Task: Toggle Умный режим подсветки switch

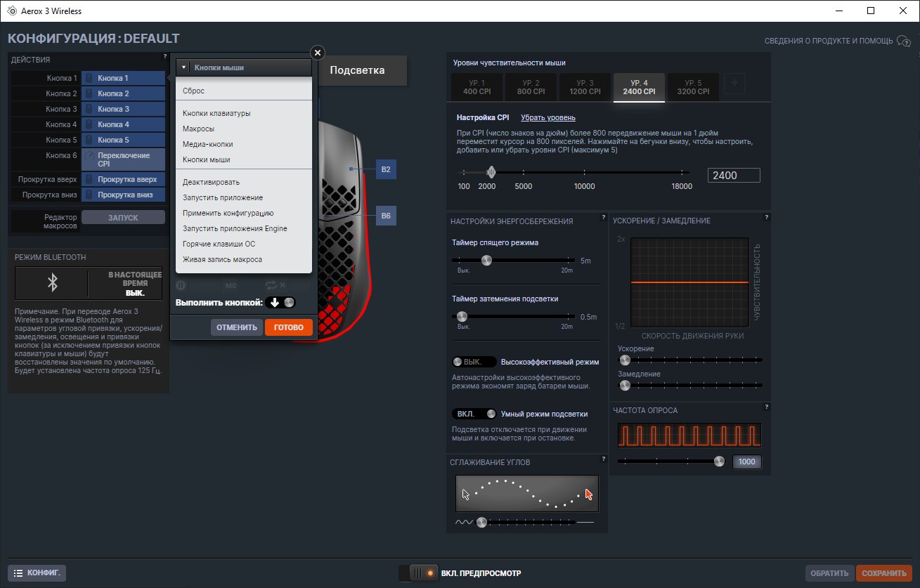Action: (x=474, y=414)
